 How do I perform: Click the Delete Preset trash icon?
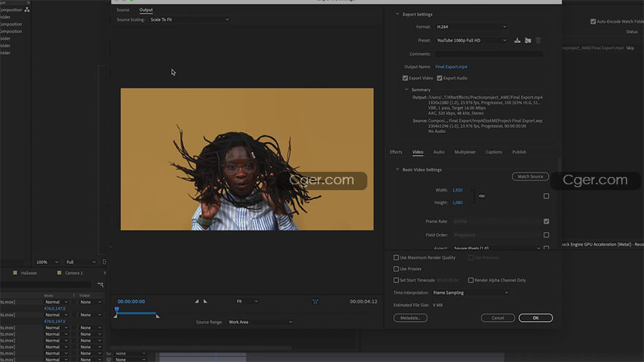538,40
